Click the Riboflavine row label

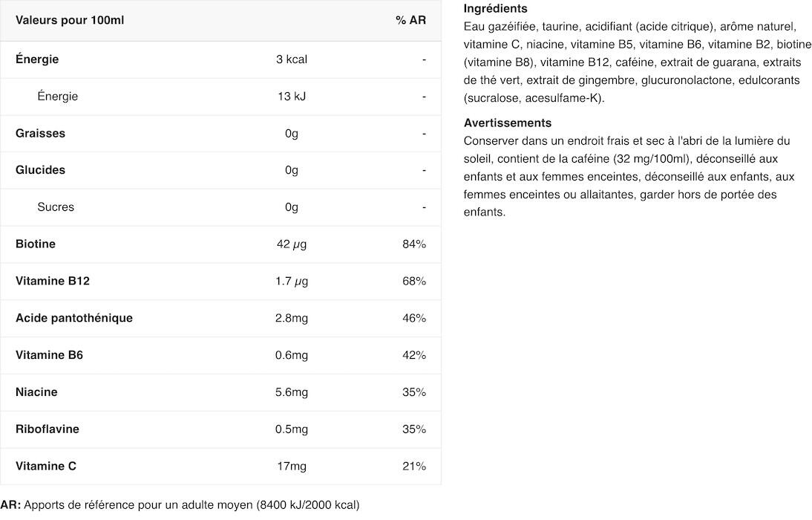pyautogui.click(x=47, y=429)
